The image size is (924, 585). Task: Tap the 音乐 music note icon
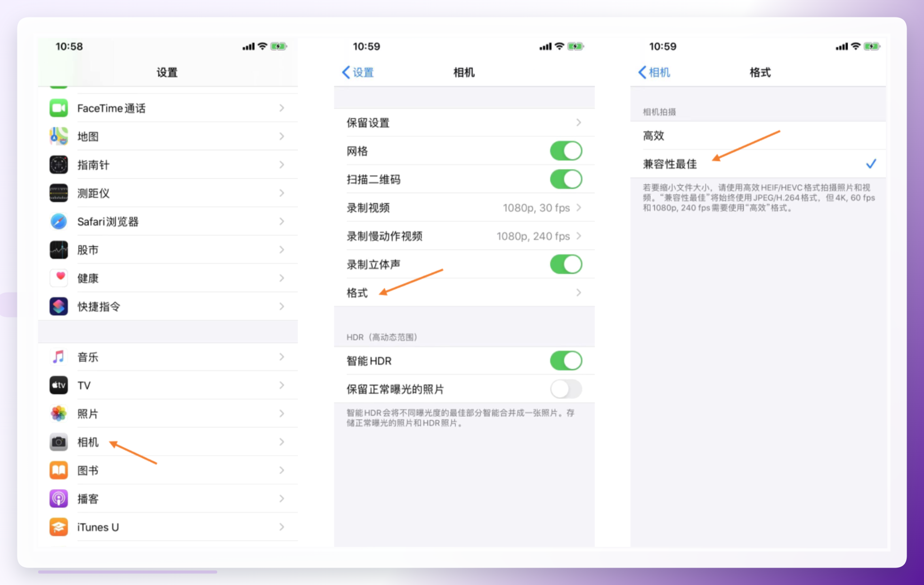(x=58, y=357)
